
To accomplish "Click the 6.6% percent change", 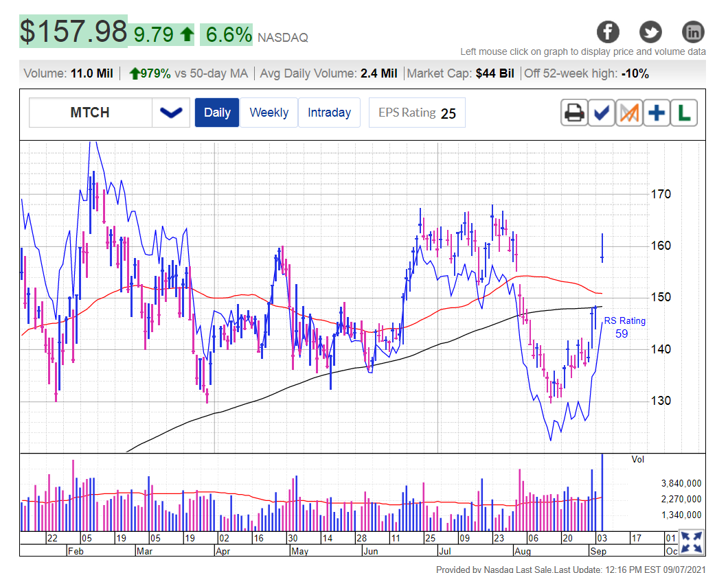I will (227, 35).
